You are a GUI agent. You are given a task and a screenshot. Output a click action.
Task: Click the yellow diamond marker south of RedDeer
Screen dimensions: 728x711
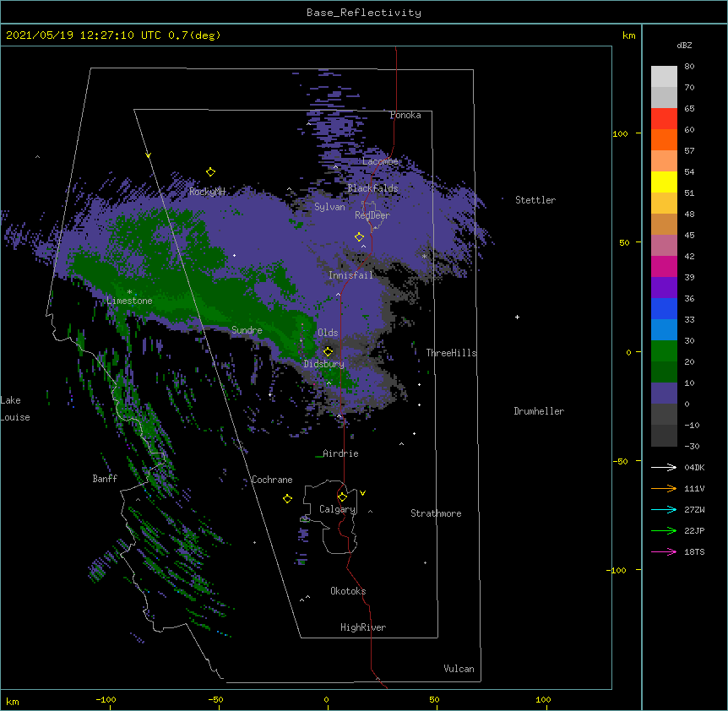click(x=359, y=237)
